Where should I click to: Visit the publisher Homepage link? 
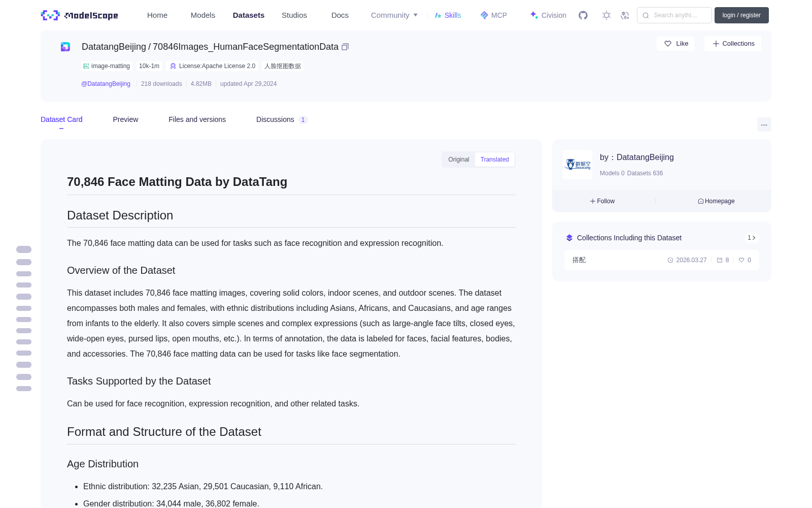(x=716, y=201)
